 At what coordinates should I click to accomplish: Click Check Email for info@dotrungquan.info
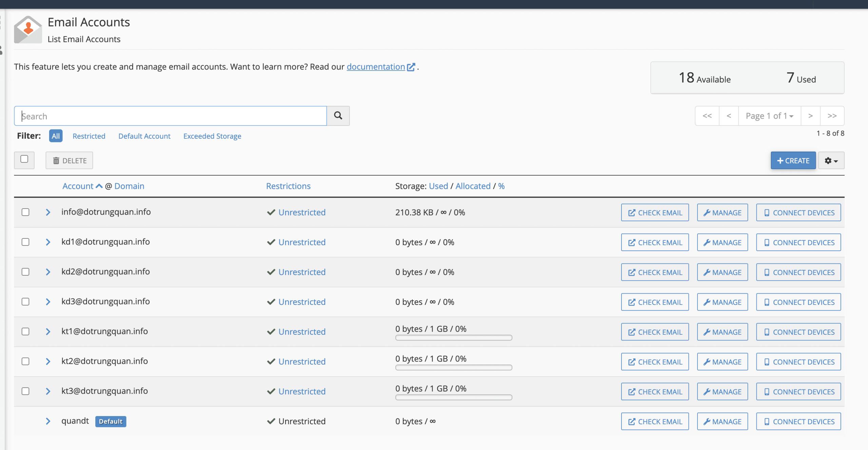(654, 212)
